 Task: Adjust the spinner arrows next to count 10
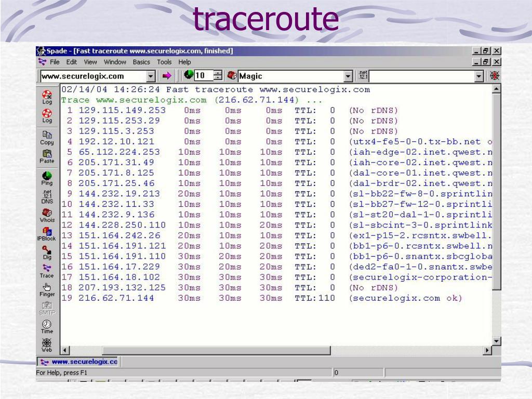tap(218, 76)
